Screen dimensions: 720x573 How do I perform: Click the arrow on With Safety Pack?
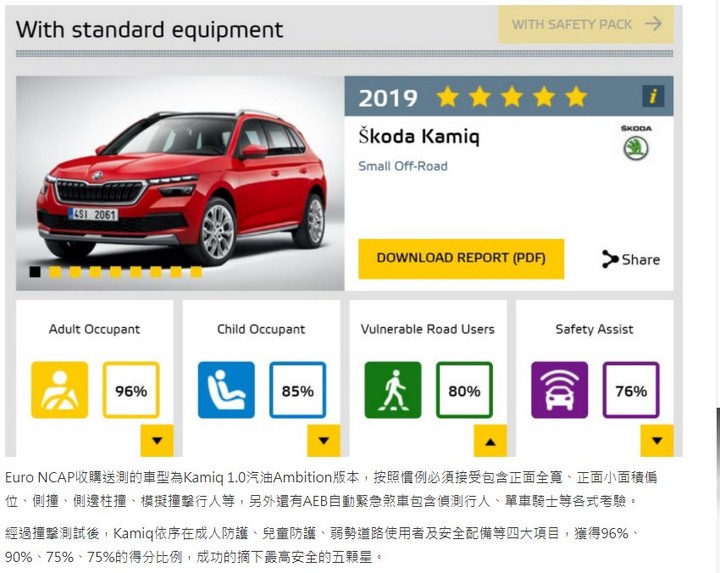point(653,23)
